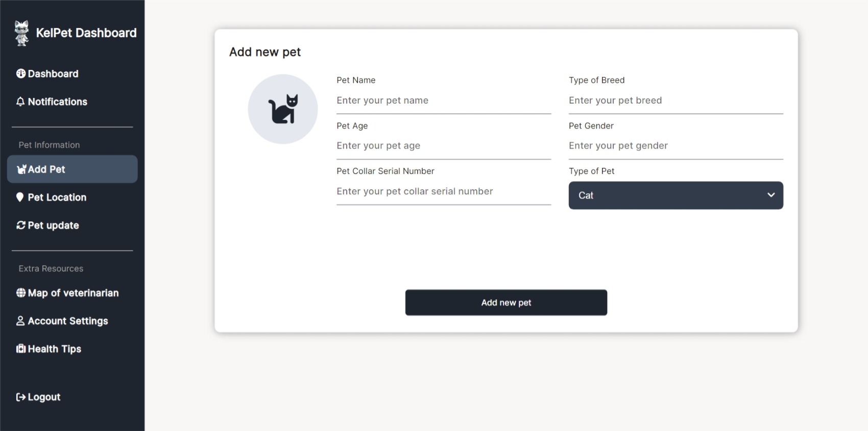The height and width of the screenshot is (431, 868).
Task: Select the Pet Collar Serial Number field
Action: (x=444, y=191)
